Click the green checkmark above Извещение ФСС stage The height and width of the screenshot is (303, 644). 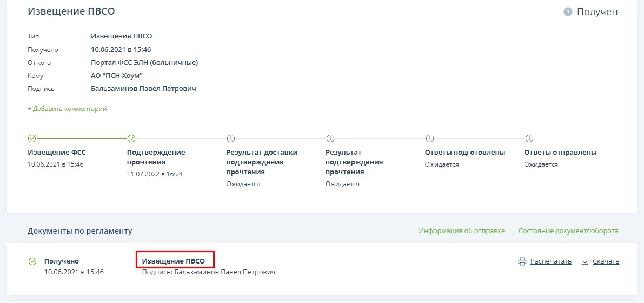[x=32, y=139]
